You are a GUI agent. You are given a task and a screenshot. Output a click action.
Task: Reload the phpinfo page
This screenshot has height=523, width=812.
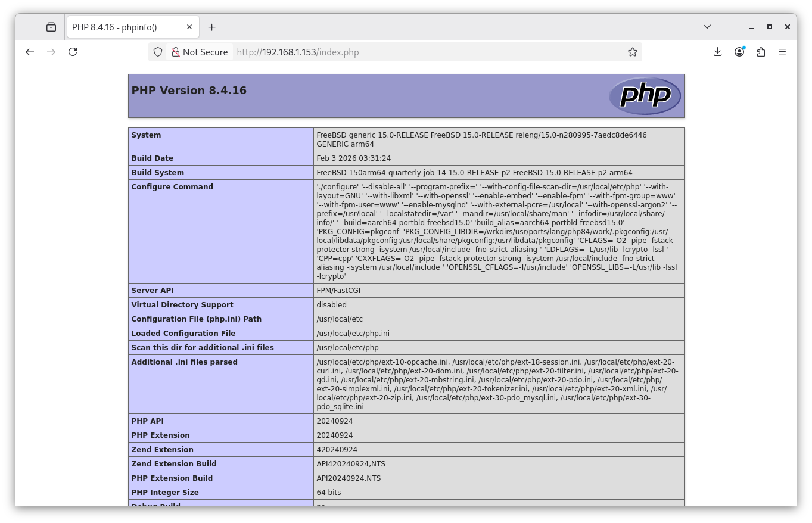(x=73, y=52)
